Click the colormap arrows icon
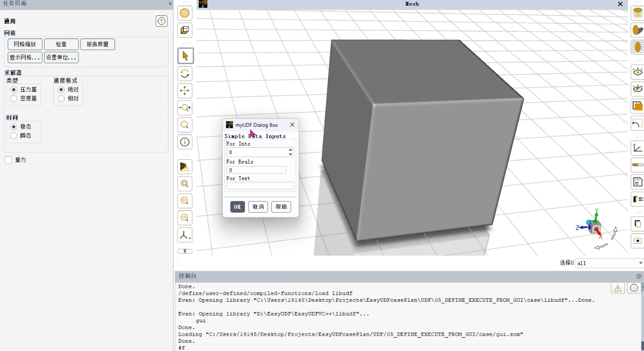 pyautogui.click(x=638, y=199)
